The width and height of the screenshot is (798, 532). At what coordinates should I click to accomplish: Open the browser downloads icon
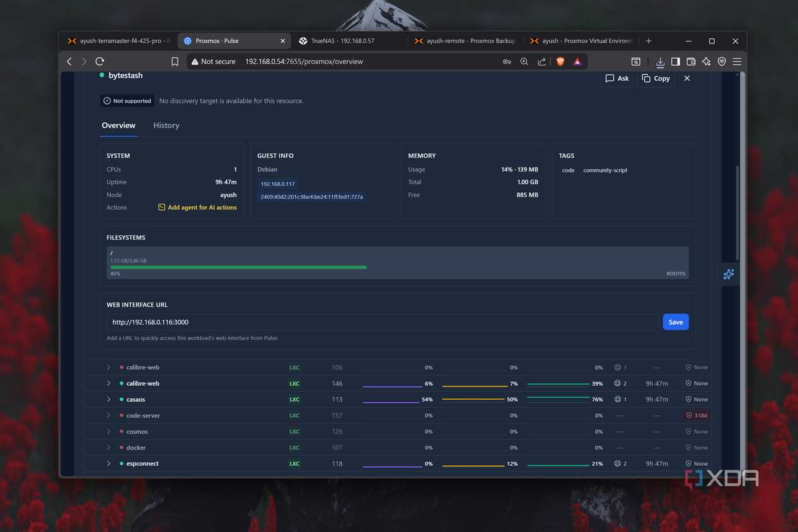pos(660,62)
